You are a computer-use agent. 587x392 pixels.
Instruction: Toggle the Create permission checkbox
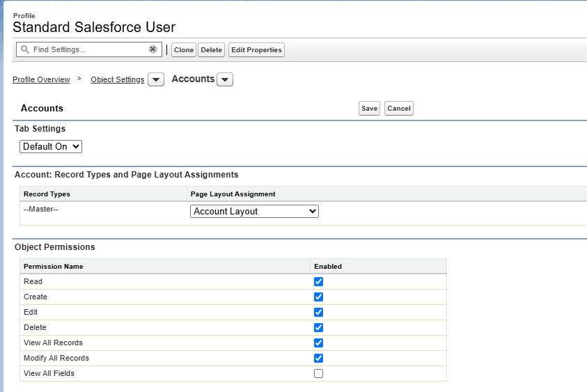point(319,297)
